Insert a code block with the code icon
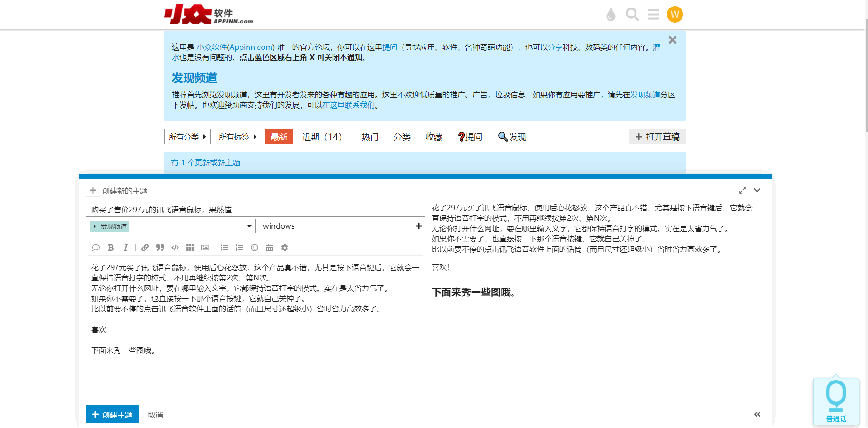 click(175, 248)
